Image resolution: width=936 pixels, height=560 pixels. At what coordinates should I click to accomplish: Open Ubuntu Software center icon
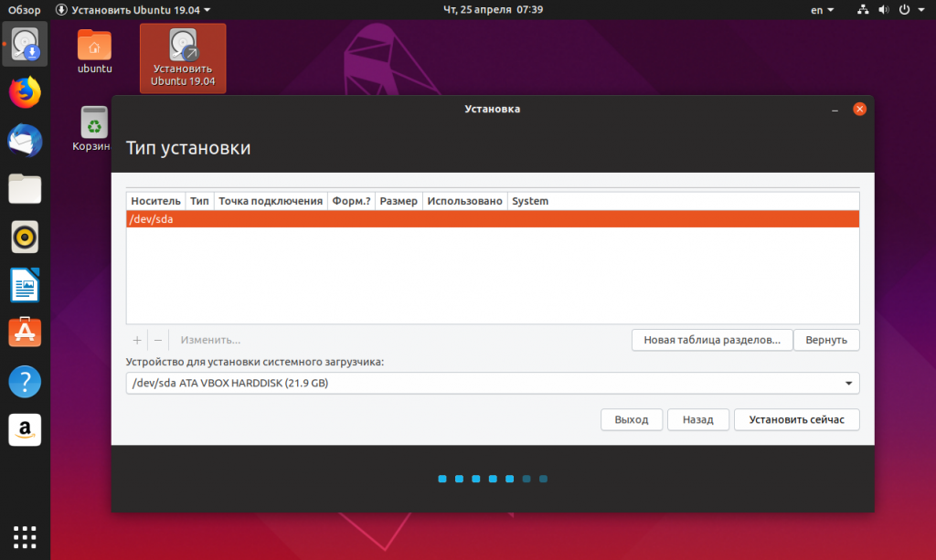pyautogui.click(x=25, y=333)
